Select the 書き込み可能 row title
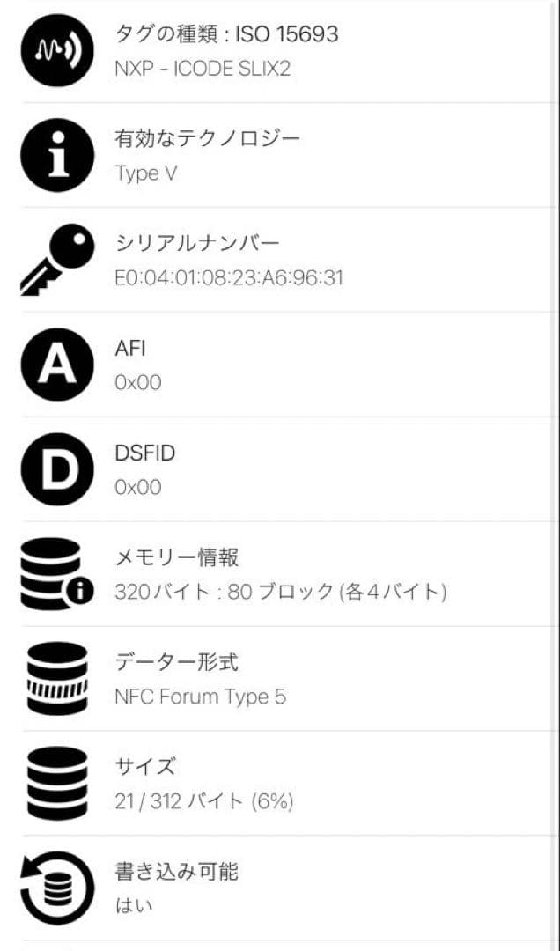The image size is (560, 951). click(x=176, y=871)
